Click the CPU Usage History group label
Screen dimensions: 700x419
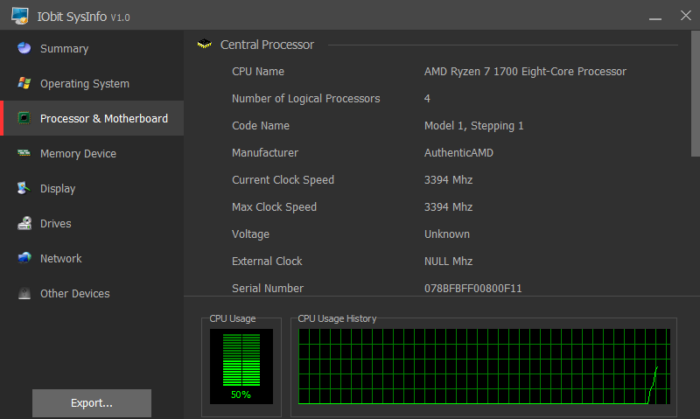coord(337,319)
